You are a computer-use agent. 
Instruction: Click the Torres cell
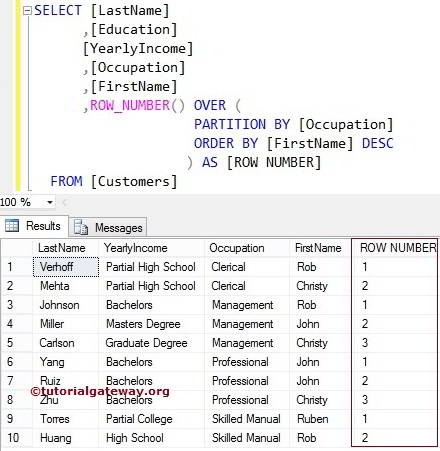click(66, 419)
